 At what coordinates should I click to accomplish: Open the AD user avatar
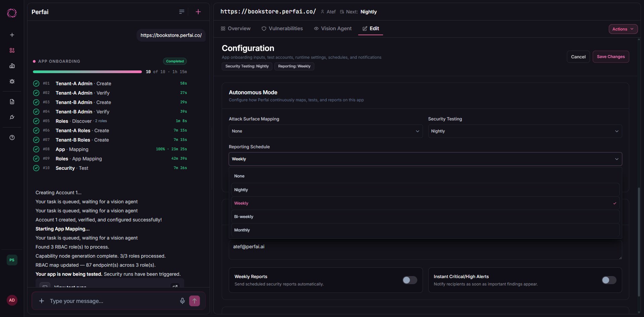point(12,300)
